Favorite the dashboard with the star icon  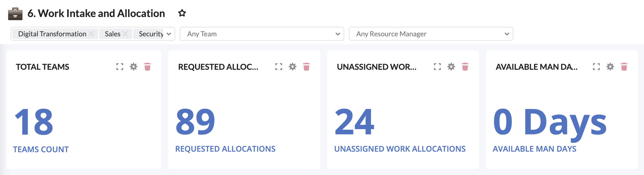182,13
